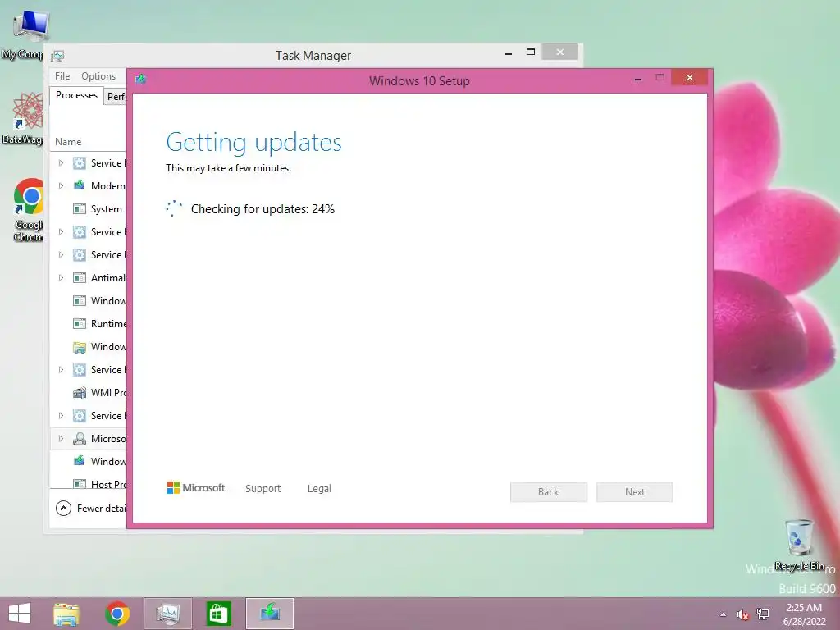Sort processes by the Name column
840x630 pixels.
[68, 141]
